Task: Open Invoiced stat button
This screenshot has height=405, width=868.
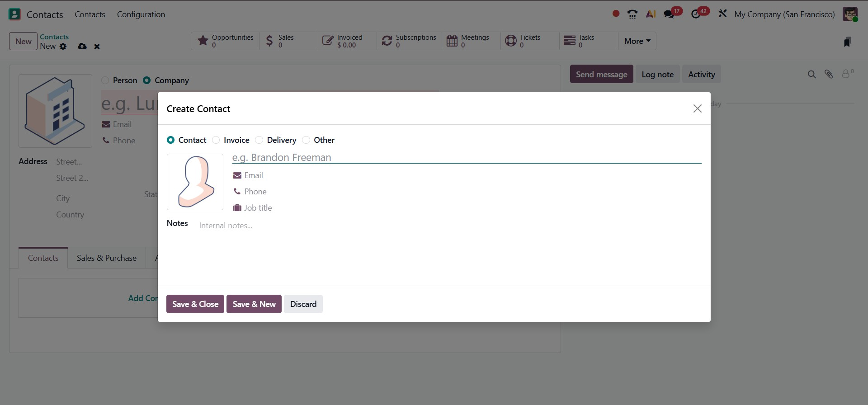Action: pos(347,41)
